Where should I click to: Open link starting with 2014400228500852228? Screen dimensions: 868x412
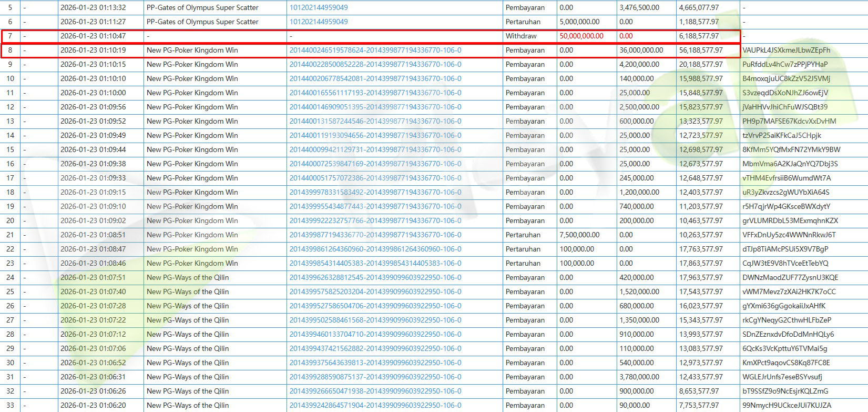[375, 65]
